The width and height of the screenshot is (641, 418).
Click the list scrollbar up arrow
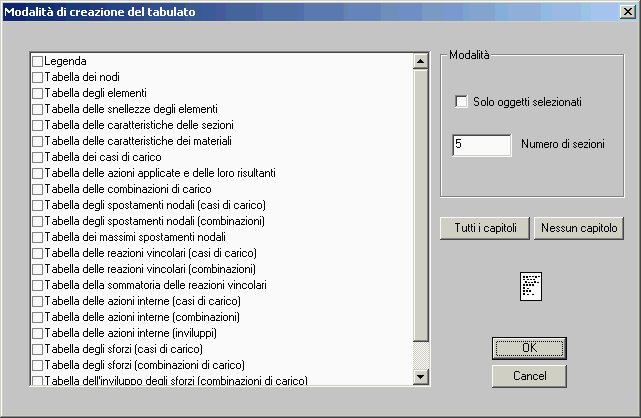point(420,61)
